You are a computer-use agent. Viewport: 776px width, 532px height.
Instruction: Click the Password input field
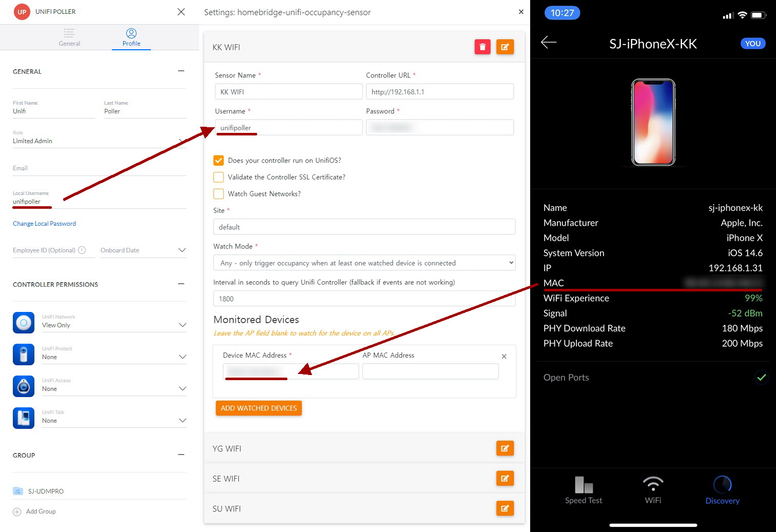pos(440,127)
